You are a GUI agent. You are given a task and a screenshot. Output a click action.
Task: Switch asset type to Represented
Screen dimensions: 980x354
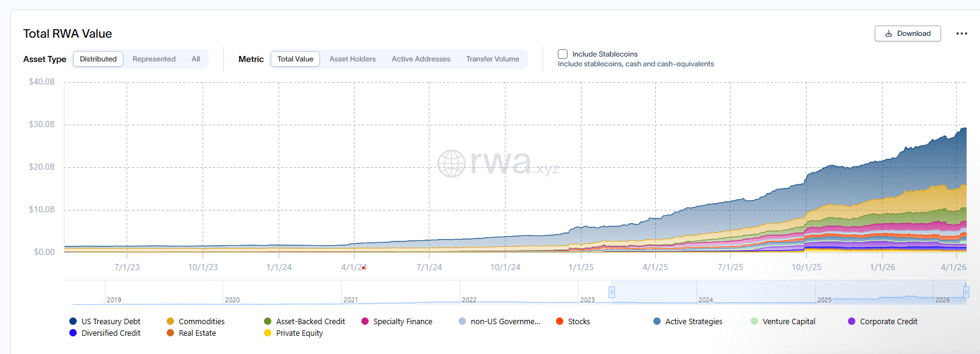154,59
